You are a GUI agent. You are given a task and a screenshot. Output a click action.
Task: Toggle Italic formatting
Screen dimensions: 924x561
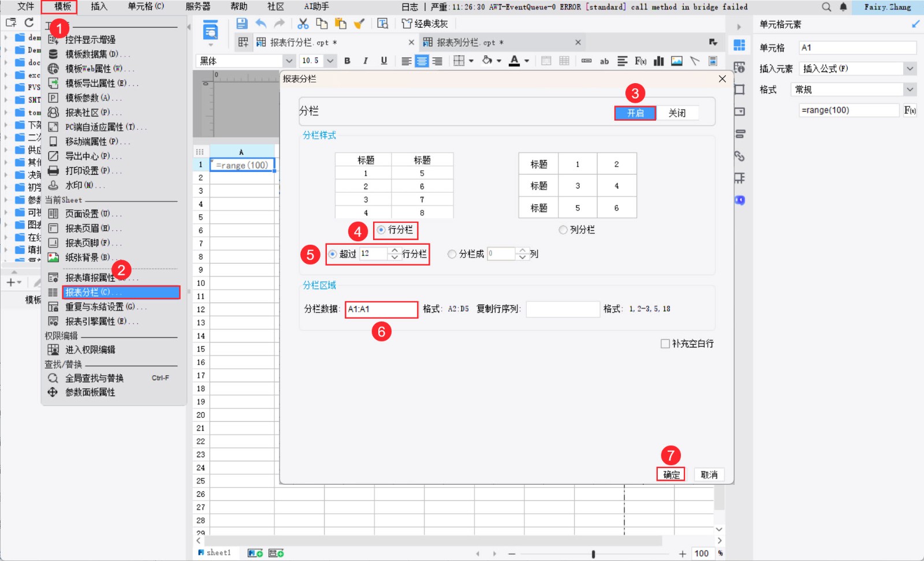tap(366, 61)
